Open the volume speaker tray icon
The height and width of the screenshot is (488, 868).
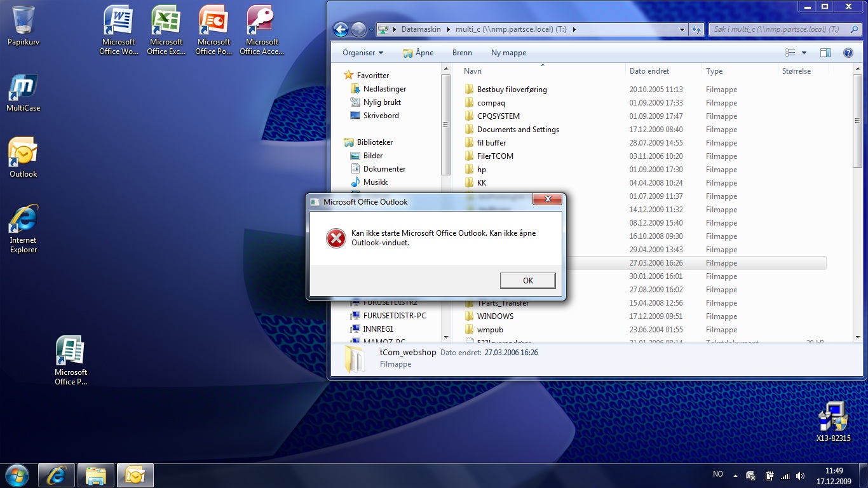tap(801, 475)
